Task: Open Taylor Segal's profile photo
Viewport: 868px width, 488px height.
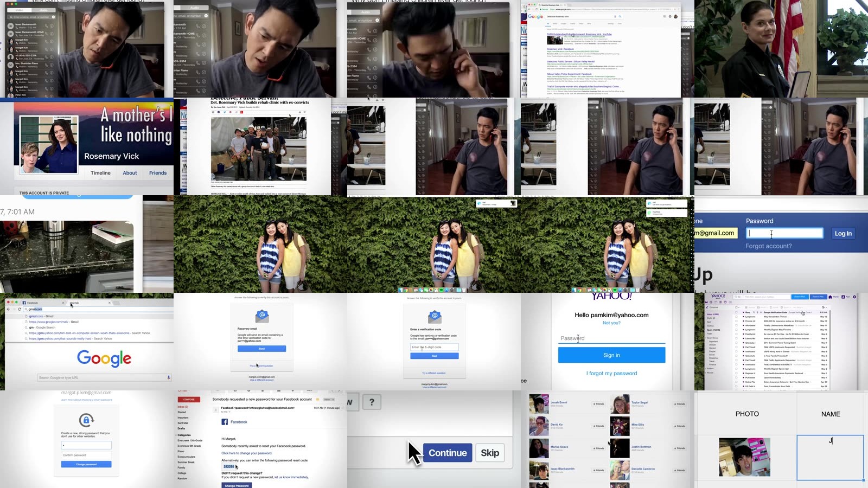Action: (x=620, y=404)
